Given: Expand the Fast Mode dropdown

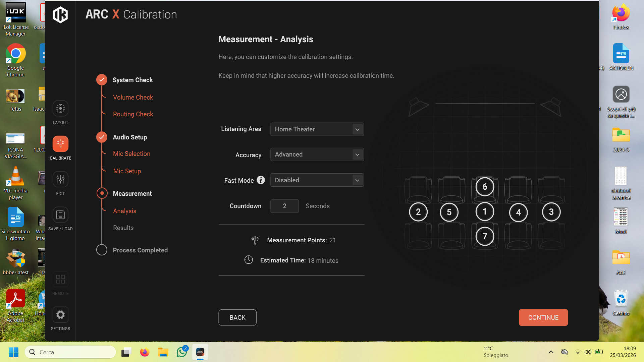Looking at the screenshot, I should point(317,180).
